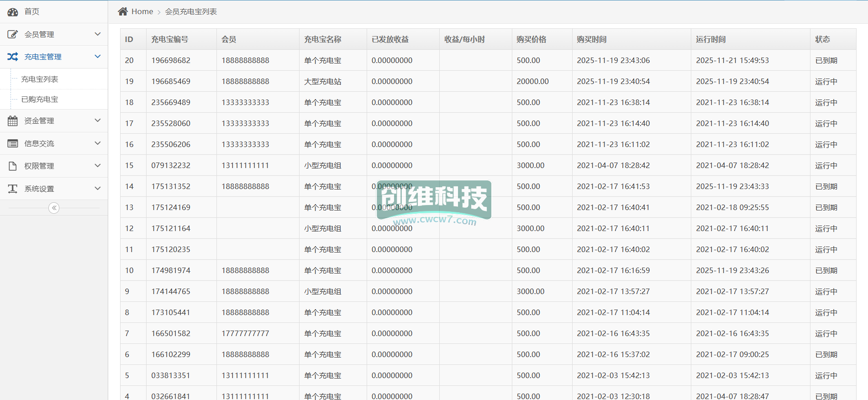The height and width of the screenshot is (400, 868).
Task: Click the 状态 column header
Action: pos(822,39)
